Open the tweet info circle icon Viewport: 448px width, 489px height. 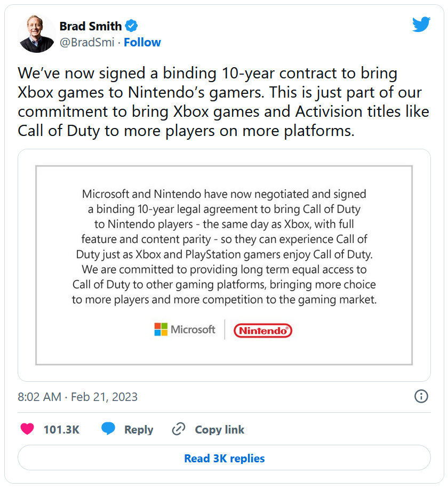(x=421, y=396)
